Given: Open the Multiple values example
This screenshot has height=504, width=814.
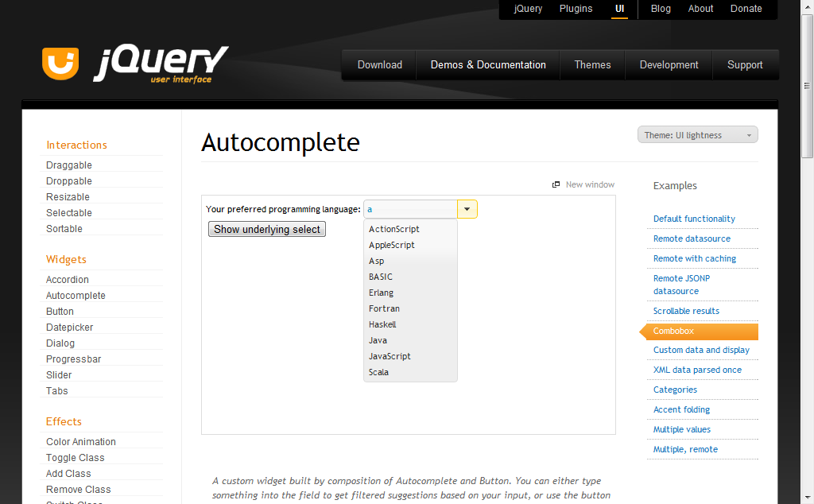Looking at the screenshot, I should (x=681, y=430).
